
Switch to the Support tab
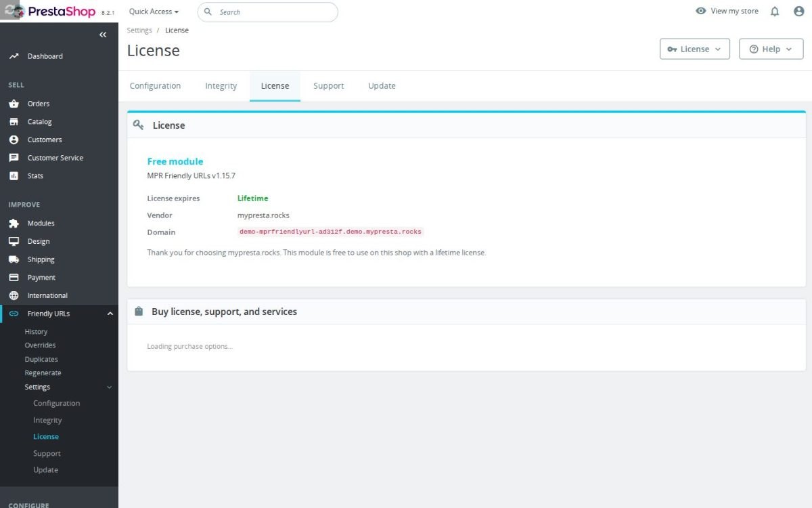[x=329, y=86]
